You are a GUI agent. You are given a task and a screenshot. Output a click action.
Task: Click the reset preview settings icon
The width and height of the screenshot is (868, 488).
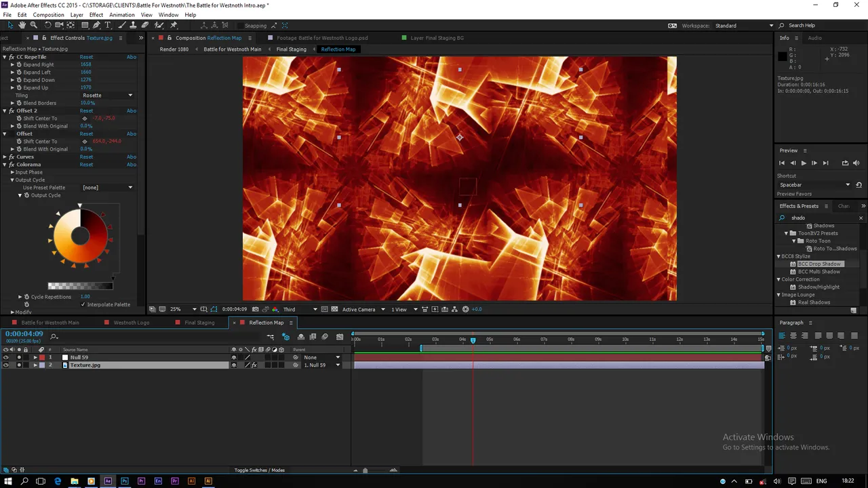(859, 185)
